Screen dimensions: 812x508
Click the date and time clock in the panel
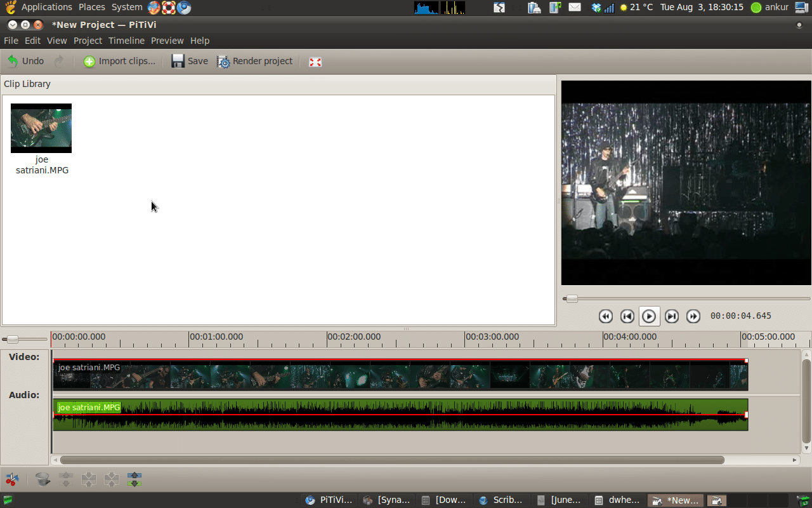click(702, 8)
